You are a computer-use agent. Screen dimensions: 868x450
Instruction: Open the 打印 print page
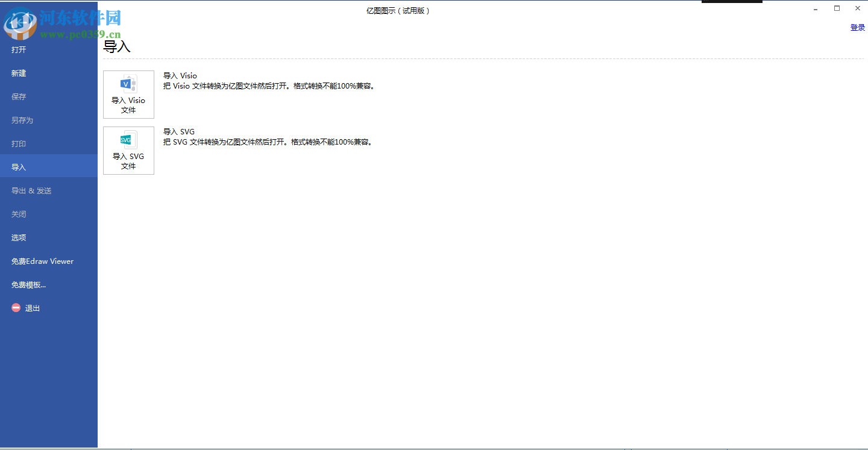(18, 143)
